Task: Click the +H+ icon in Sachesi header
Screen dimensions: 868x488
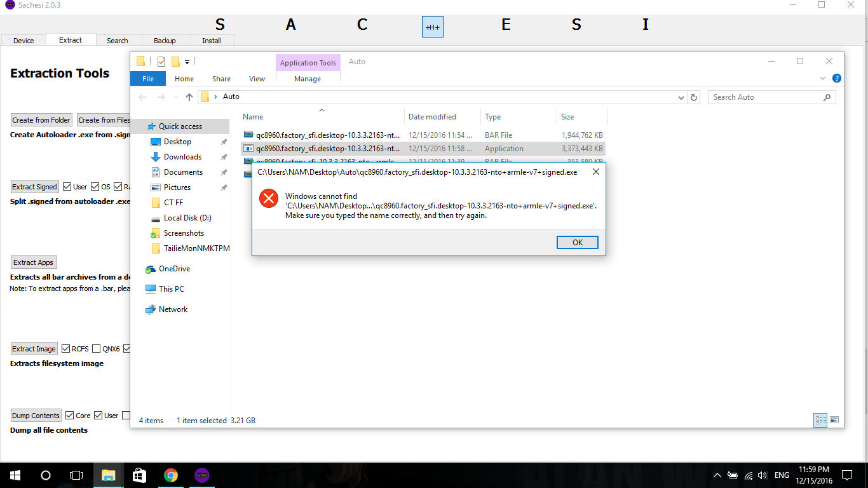Action: point(432,27)
